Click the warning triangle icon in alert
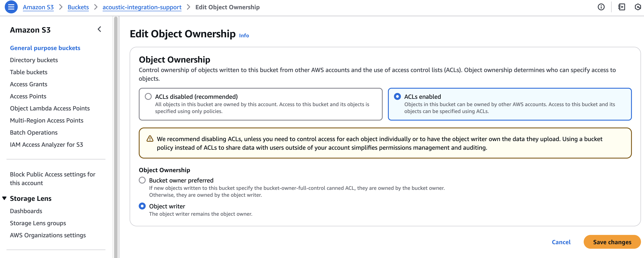Screen dimensions: 644x258 [150, 139]
